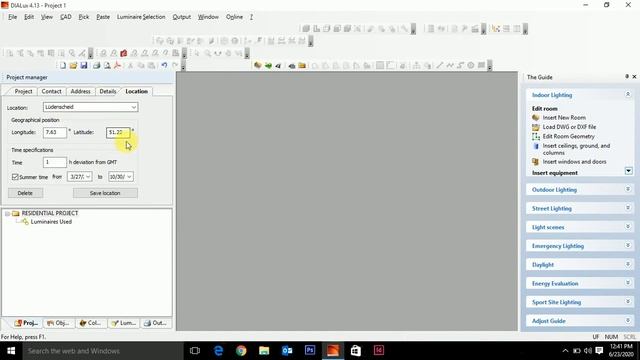Expand the Street Lighting guide section
This screenshot has width=640, height=360.
[x=628, y=208]
